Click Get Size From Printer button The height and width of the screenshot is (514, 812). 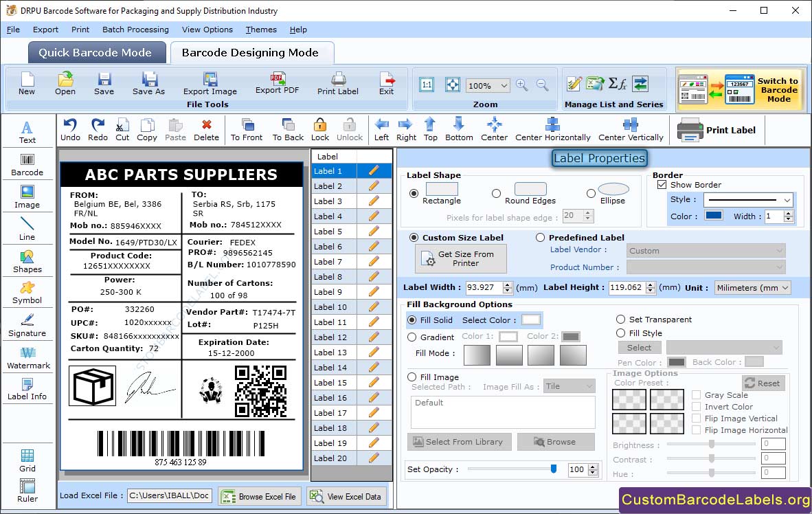[x=460, y=258]
